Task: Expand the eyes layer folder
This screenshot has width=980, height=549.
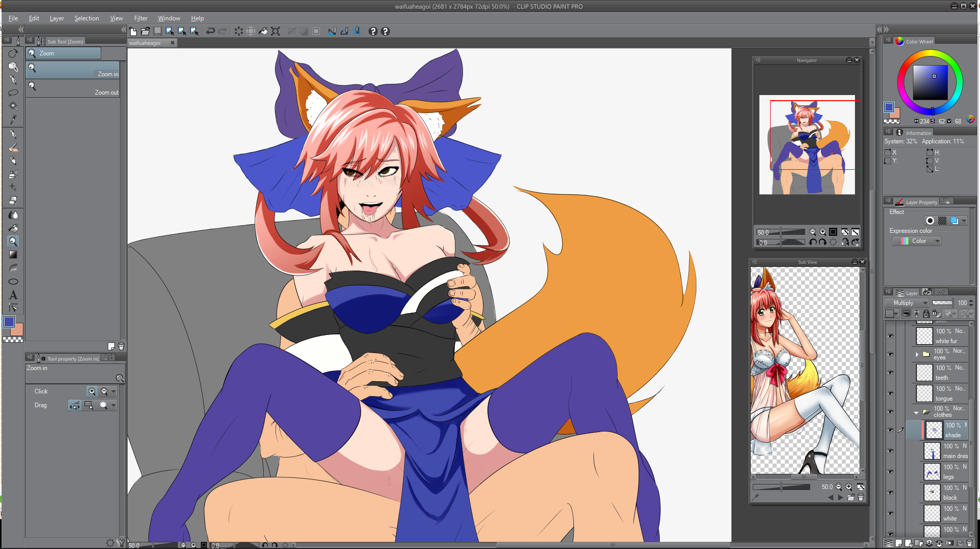Action: (x=917, y=354)
